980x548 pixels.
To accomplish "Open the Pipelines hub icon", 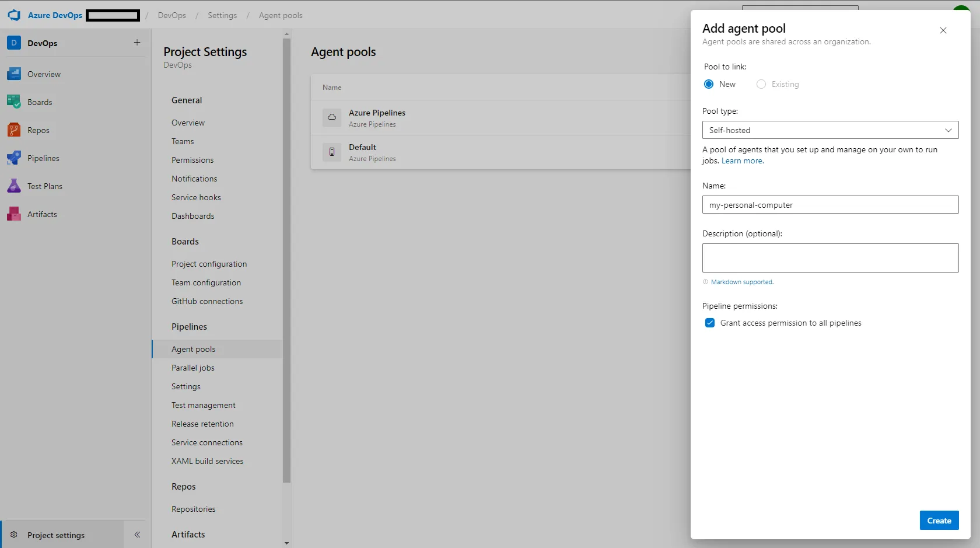I will pos(14,158).
